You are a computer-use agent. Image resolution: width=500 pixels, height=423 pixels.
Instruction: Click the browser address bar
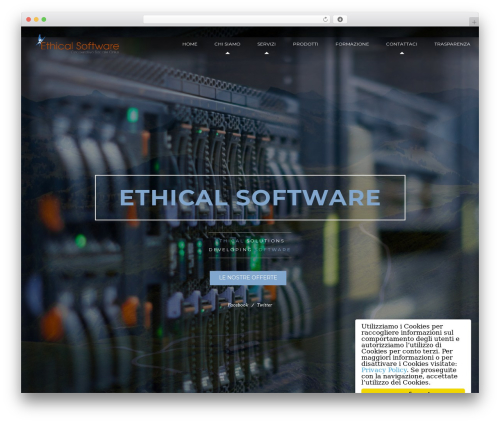(237, 19)
